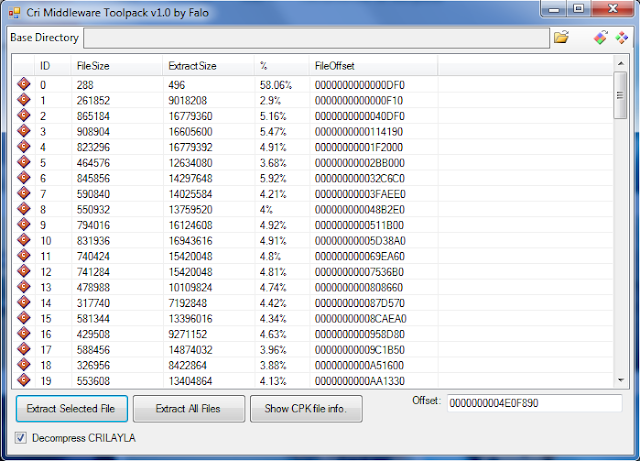Select ExtractSize cell 12634080
The height and width of the screenshot is (461, 640).
[x=191, y=163]
